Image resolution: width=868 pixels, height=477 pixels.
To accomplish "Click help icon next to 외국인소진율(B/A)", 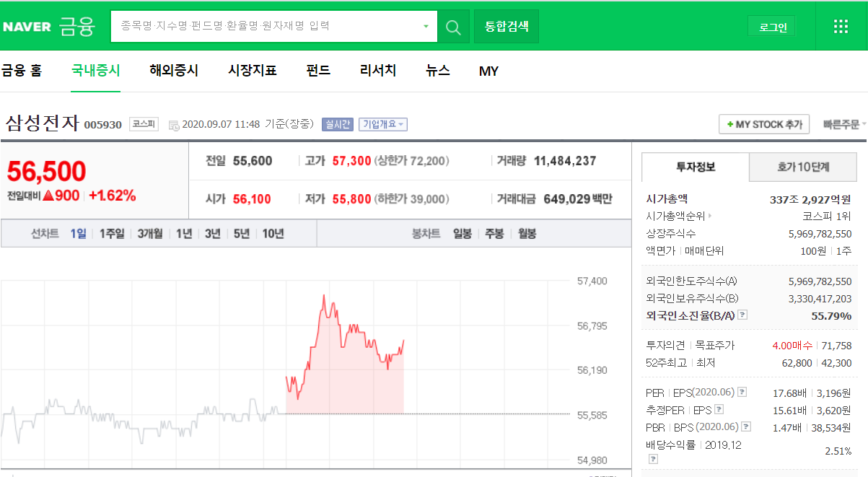I will [742, 315].
